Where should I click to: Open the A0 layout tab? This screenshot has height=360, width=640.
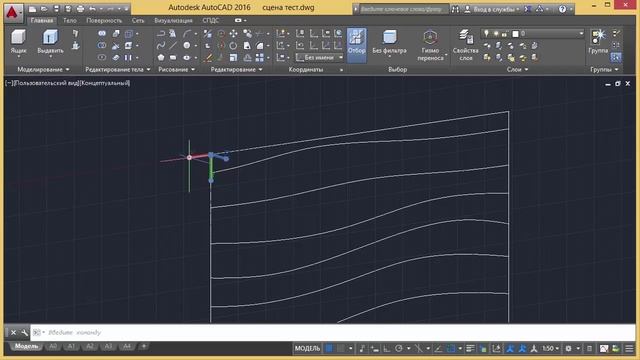coord(53,347)
